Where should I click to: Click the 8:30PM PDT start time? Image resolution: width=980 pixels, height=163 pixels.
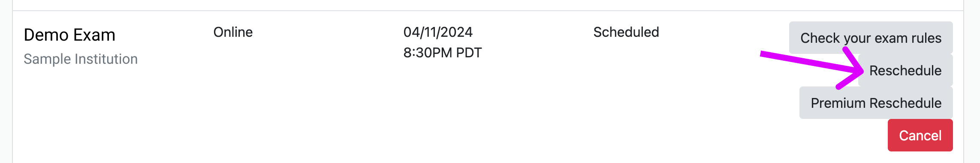tap(443, 53)
